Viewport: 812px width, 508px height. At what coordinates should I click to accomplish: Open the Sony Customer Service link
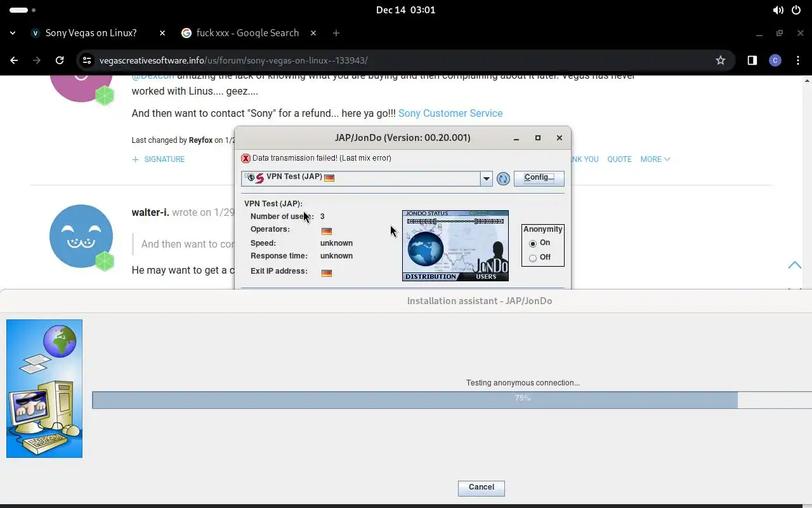[x=450, y=113]
